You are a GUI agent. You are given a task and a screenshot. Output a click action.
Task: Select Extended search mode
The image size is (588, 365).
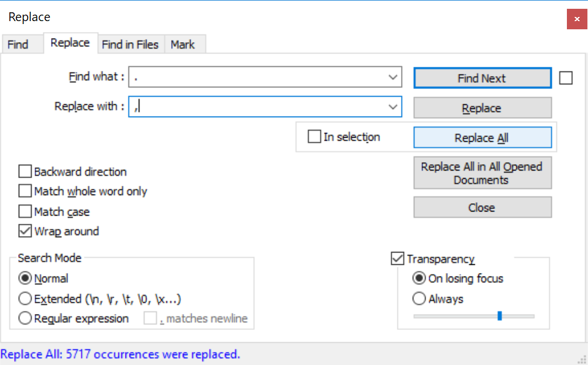(x=25, y=299)
